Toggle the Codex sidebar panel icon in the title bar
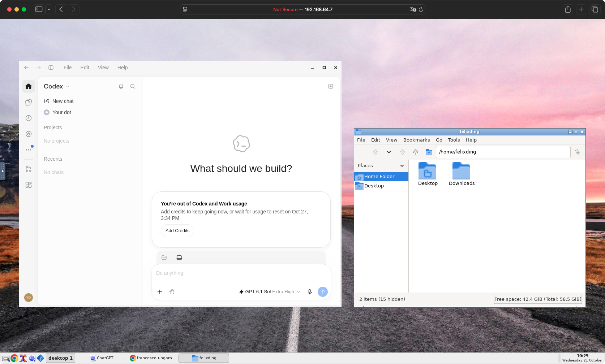605x364 pixels. [51, 68]
